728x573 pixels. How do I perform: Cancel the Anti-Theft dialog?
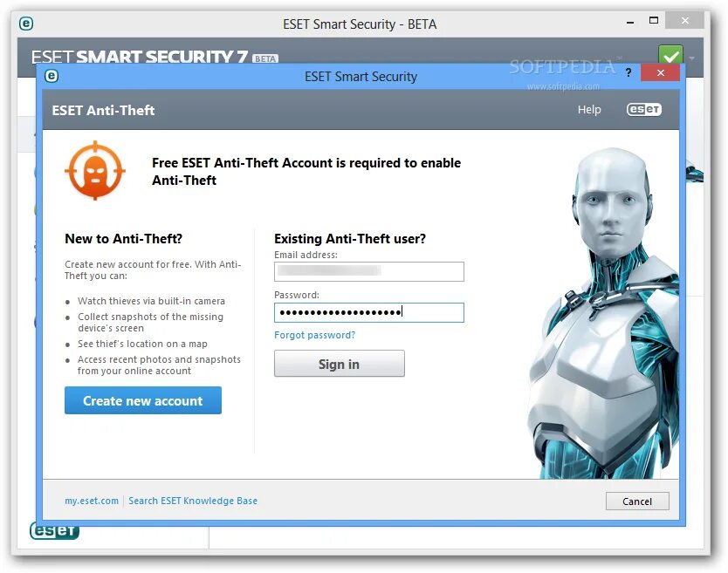pos(637,501)
